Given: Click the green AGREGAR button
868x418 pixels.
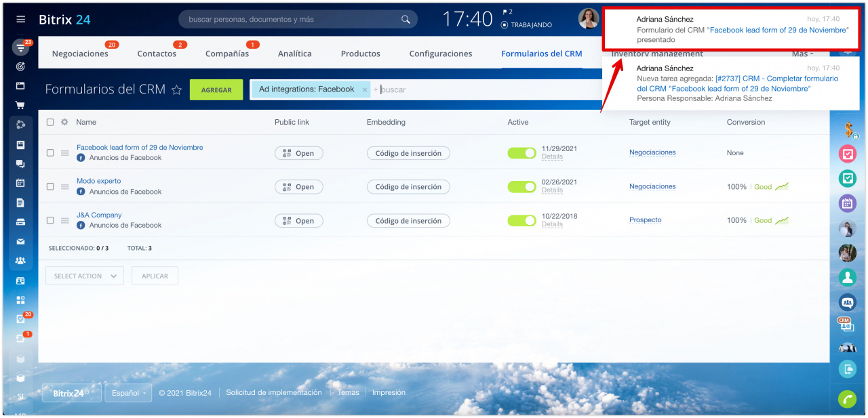Looking at the screenshot, I should pos(216,90).
